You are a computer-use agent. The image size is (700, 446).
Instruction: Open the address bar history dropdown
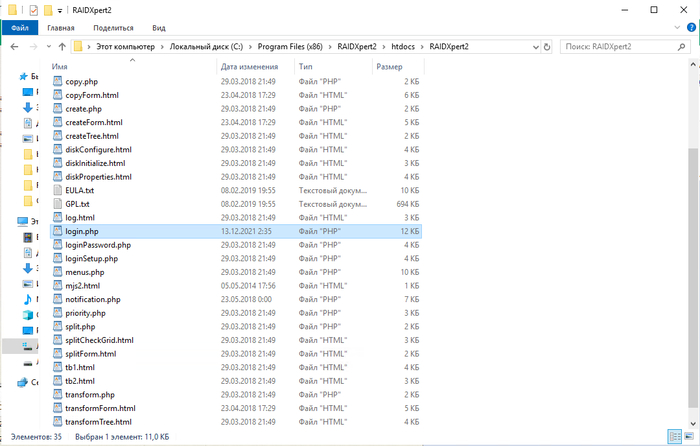point(536,46)
